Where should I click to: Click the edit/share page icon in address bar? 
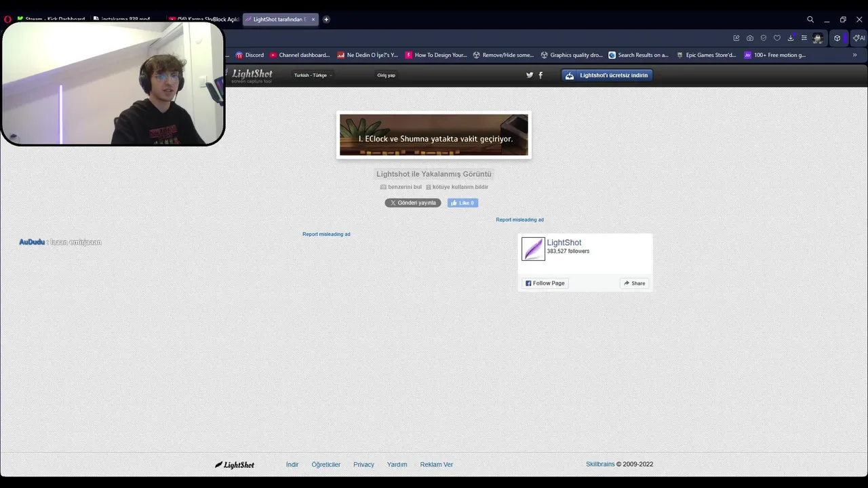[736, 38]
